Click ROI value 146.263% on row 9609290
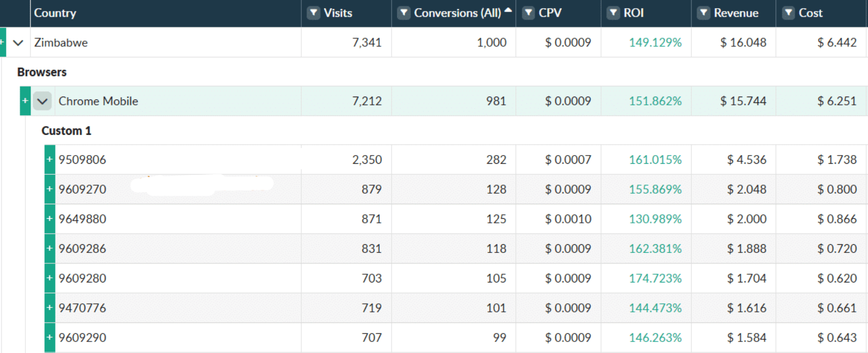 655,337
